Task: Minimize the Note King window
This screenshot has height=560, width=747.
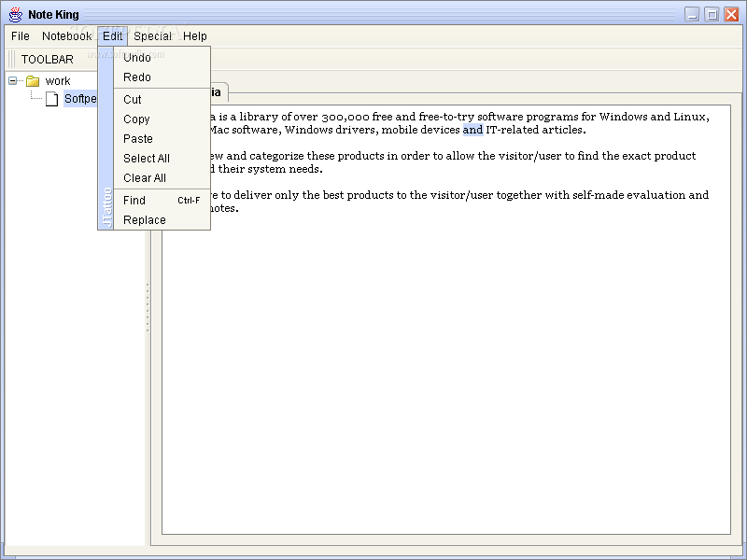Action: (x=692, y=14)
